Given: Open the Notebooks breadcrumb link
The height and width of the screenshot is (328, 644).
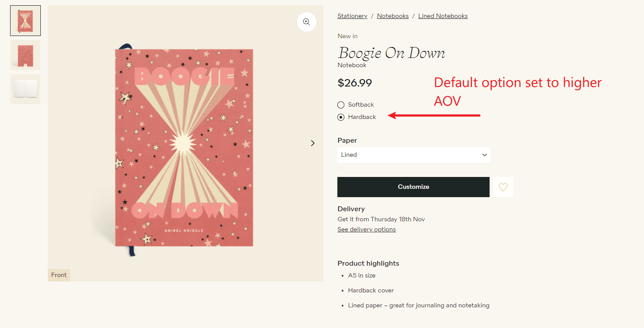Looking at the screenshot, I should click(393, 16).
